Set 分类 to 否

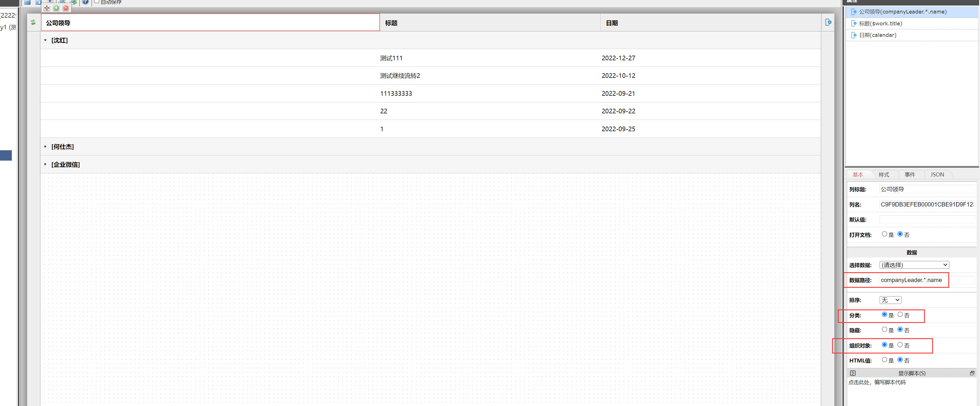900,315
